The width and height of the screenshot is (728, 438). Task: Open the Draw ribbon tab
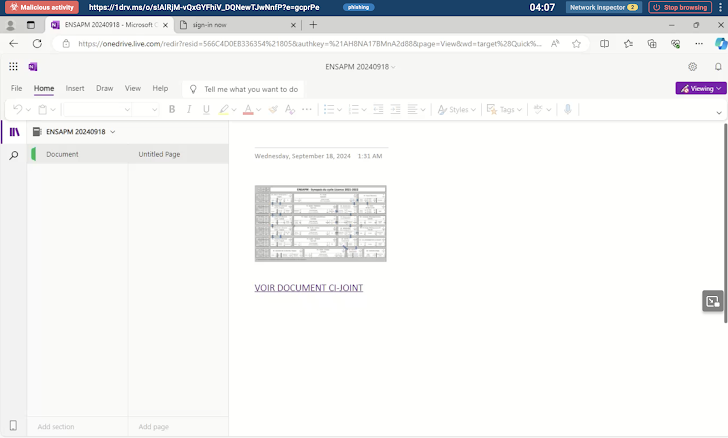[x=104, y=88]
